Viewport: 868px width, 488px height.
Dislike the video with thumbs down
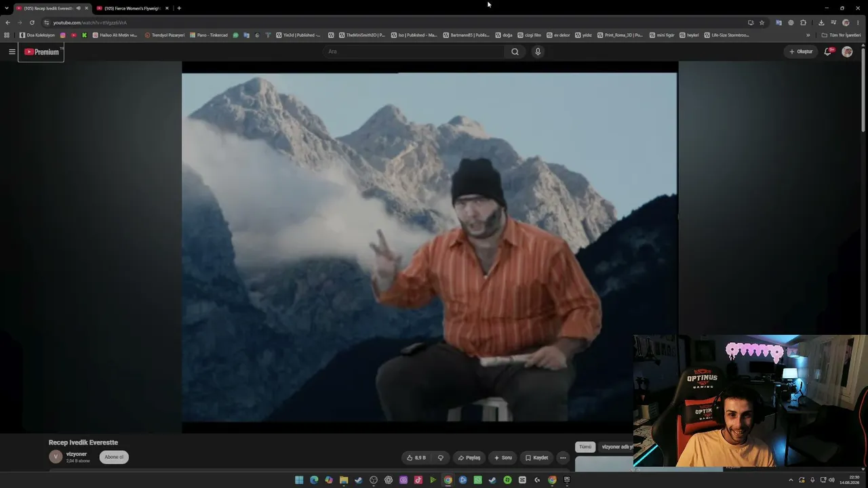pyautogui.click(x=440, y=457)
